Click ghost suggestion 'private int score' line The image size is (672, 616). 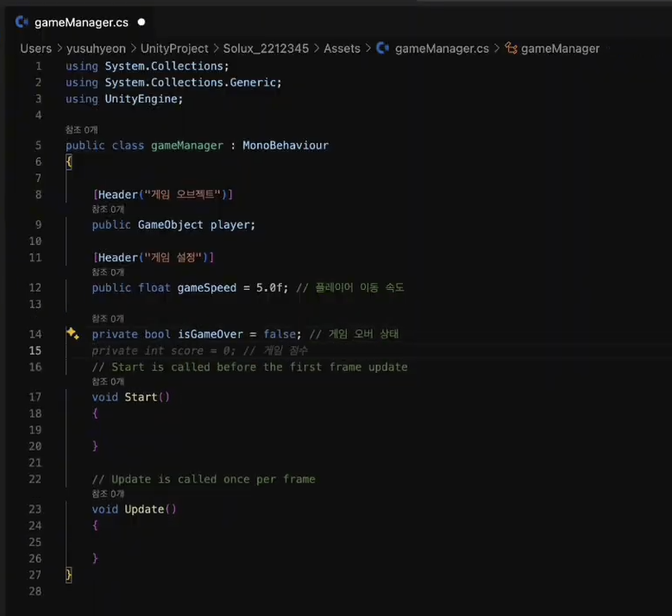[x=200, y=350]
